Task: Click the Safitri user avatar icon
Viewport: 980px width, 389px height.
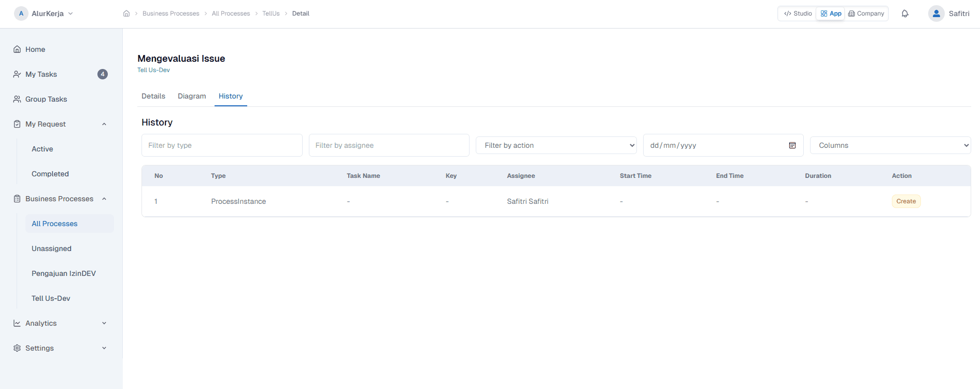Action: pyautogui.click(x=936, y=13)
